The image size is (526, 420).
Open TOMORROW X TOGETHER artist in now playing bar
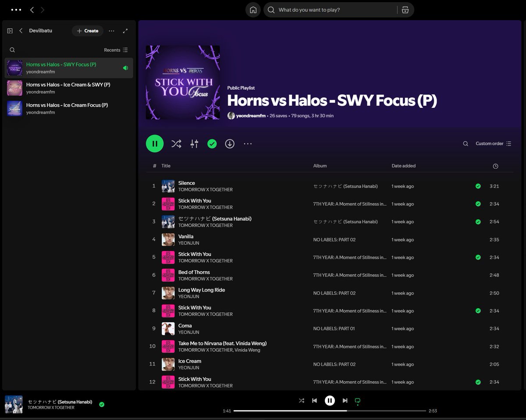[51, 408]
